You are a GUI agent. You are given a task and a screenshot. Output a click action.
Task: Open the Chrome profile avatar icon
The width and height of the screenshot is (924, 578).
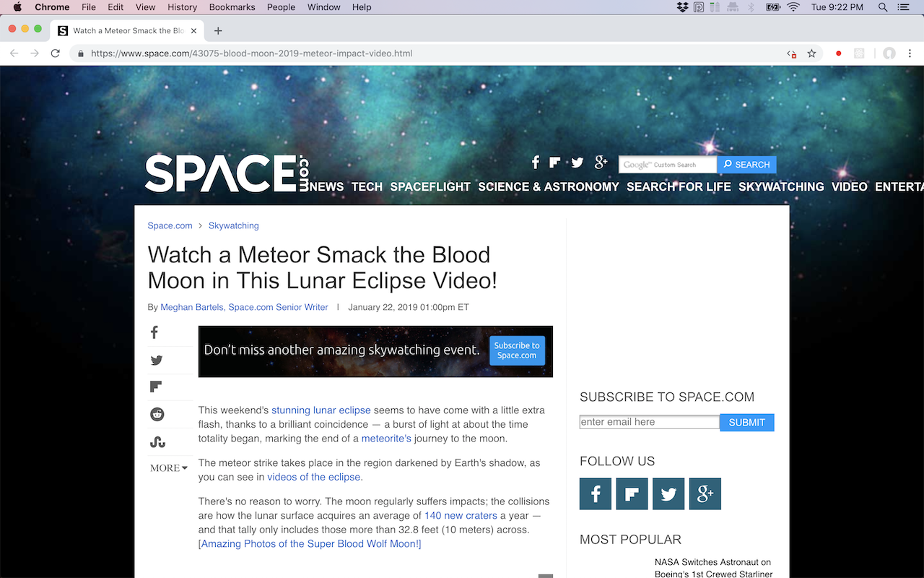(x=889, y=53)
